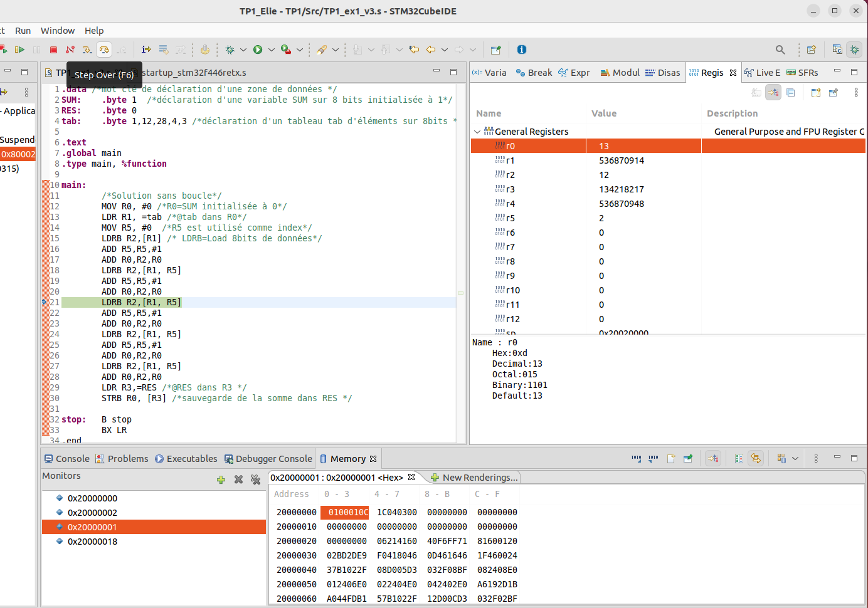Click the Disconnect icon in the debug toolbar
This screenshot has width=868, height=608.
pos(70,50)
